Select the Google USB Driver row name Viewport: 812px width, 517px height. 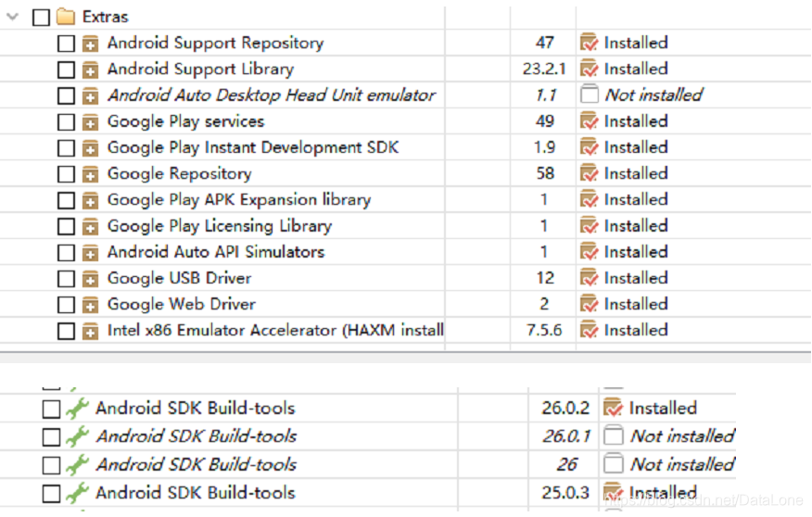(x=179, y=279)
